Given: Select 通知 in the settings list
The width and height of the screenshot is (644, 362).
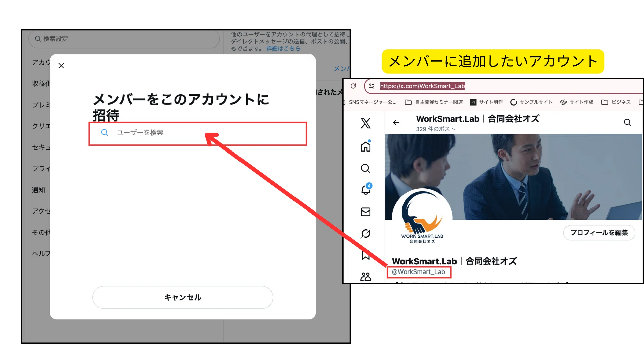Looking at the screenshot, I should (x=38, y=190).
